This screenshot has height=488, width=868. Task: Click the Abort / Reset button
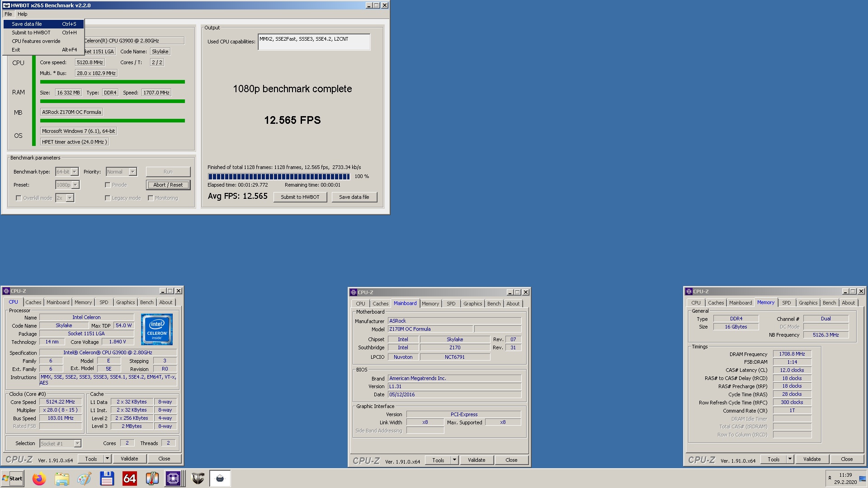pyautogui.click(x=168, y=185)
